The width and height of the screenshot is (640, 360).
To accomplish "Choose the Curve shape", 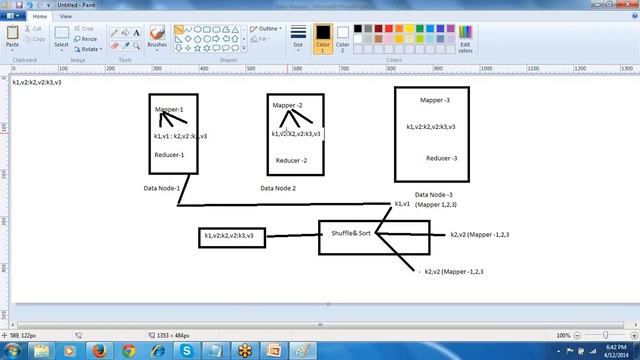I will [188, 30].
